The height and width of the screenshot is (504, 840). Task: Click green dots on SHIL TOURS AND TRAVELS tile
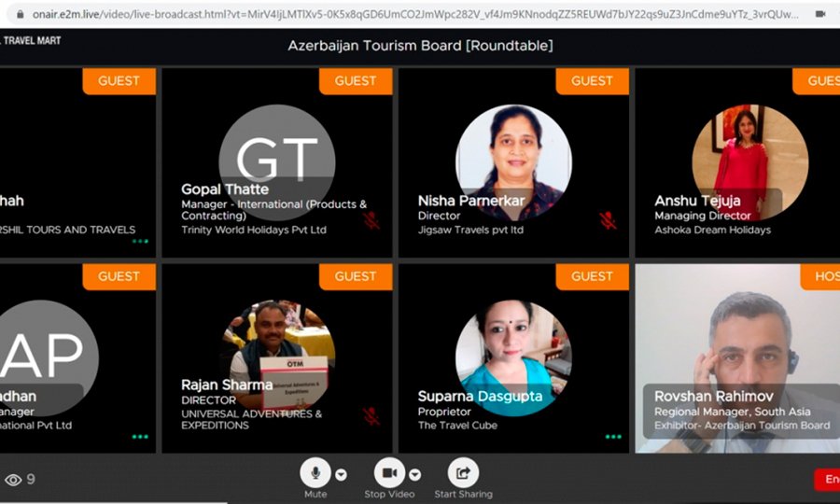click(x=140, y=241)
